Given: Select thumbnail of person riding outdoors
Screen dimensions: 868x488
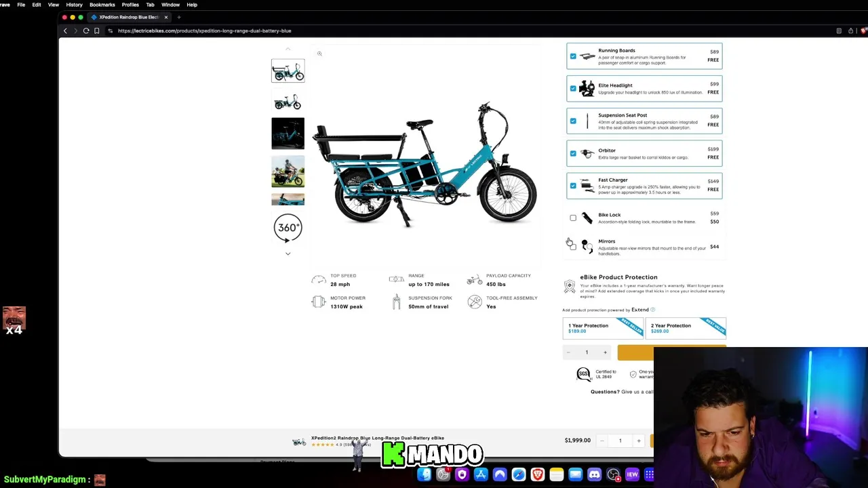Looking at the screenshot, I should coord(288,171).
